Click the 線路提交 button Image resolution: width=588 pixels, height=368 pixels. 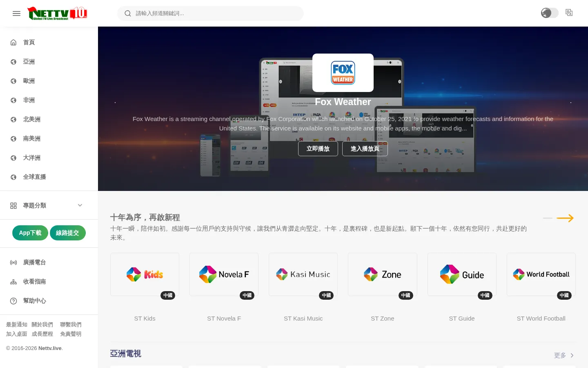68,233
